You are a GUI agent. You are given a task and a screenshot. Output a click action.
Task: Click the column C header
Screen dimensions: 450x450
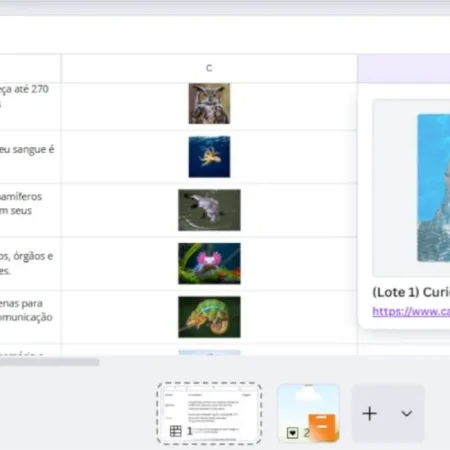pos(209,68)
